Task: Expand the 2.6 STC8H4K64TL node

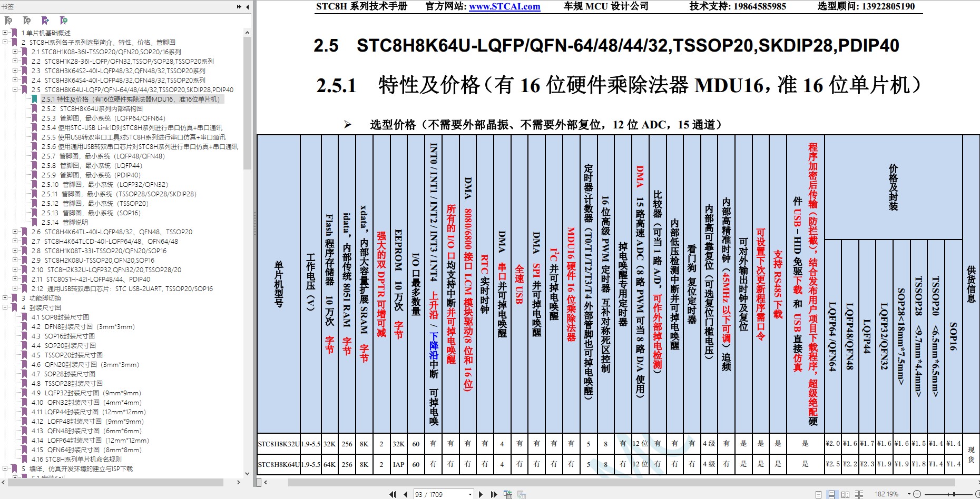Action: click(x=15, y=232)
